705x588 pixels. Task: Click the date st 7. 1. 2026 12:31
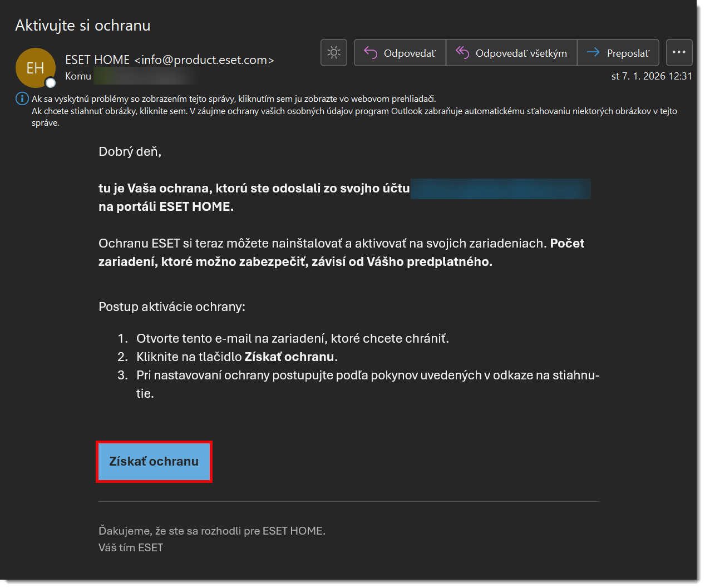click(x=652, y=76)
